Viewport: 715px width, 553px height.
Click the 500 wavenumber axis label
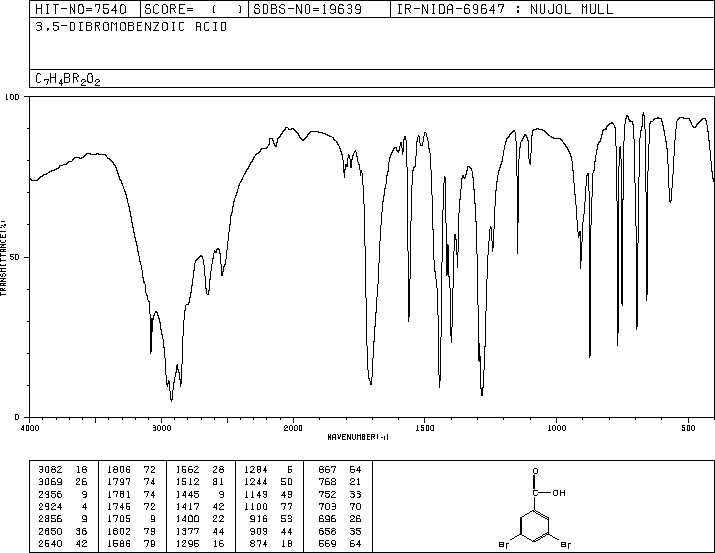click(x=688, y=428)
